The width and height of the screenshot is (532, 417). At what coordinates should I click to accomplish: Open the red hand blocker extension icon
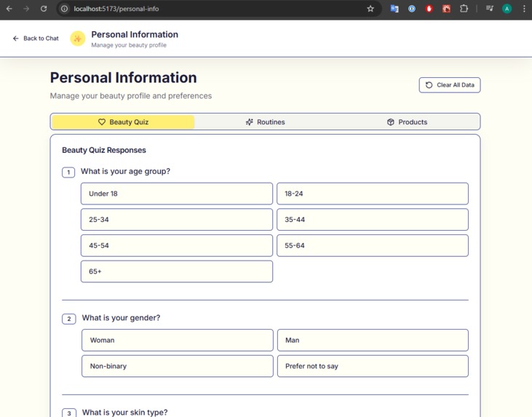coord(429,9)
